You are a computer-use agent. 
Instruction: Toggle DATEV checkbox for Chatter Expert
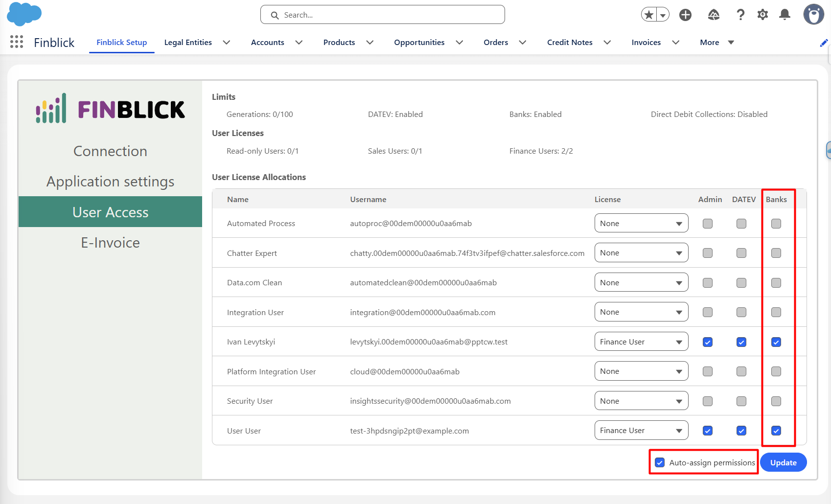click(x=741, y=253)
